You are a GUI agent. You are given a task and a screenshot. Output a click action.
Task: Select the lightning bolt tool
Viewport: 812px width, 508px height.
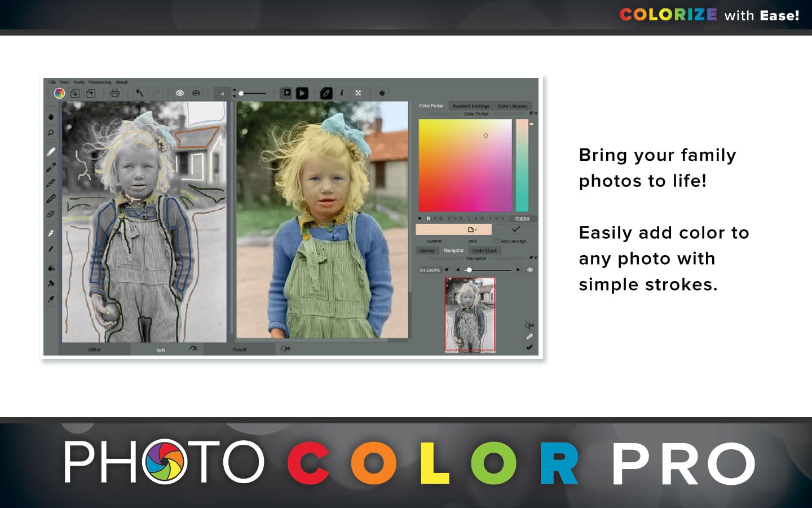pos(51,233)
